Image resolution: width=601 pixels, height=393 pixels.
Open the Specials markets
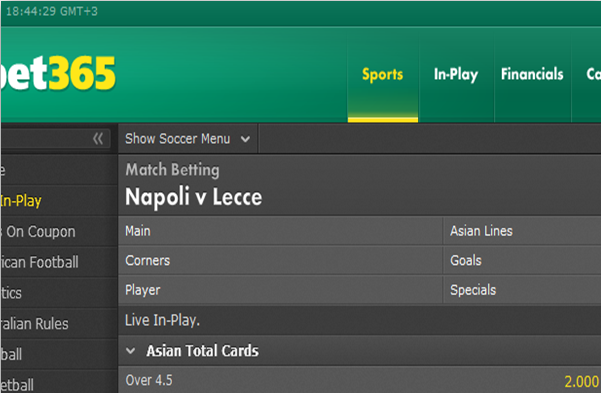[522, 290]
